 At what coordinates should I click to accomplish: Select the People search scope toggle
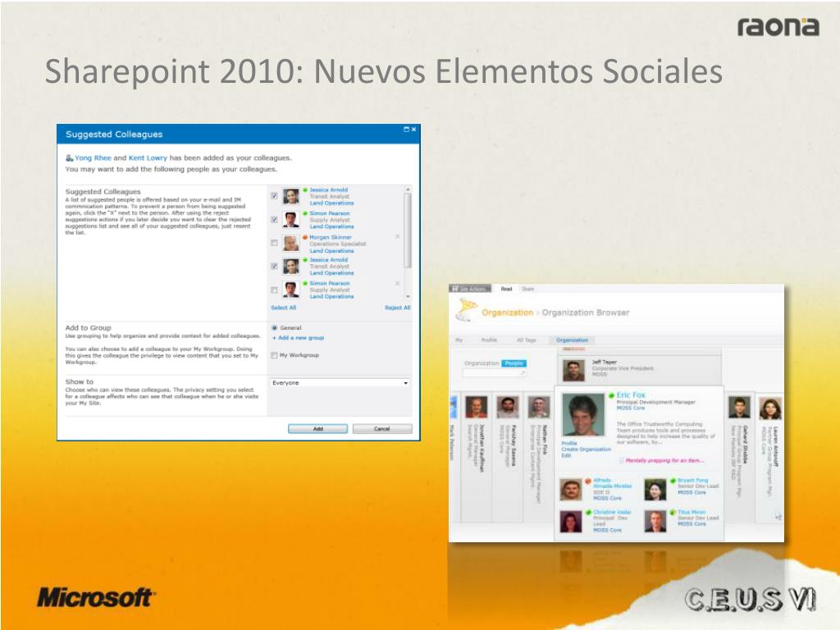[514, 363]
